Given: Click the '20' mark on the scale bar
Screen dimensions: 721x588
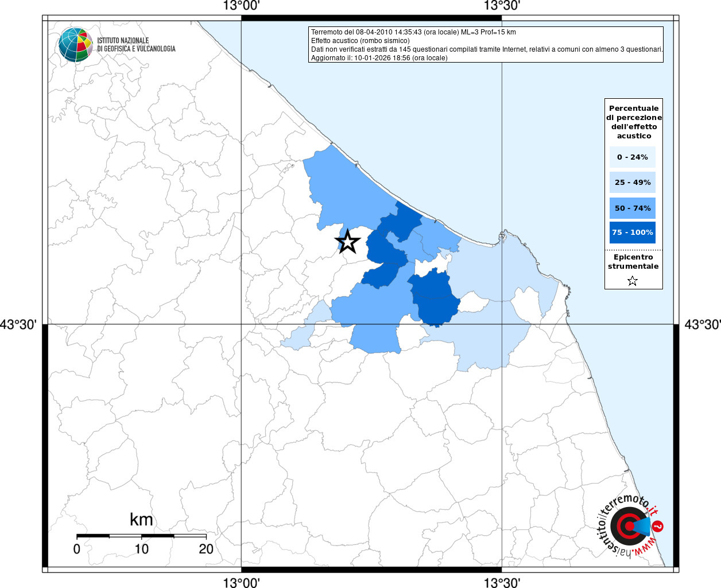Looking at the screenshot, I should coord(206,549).
